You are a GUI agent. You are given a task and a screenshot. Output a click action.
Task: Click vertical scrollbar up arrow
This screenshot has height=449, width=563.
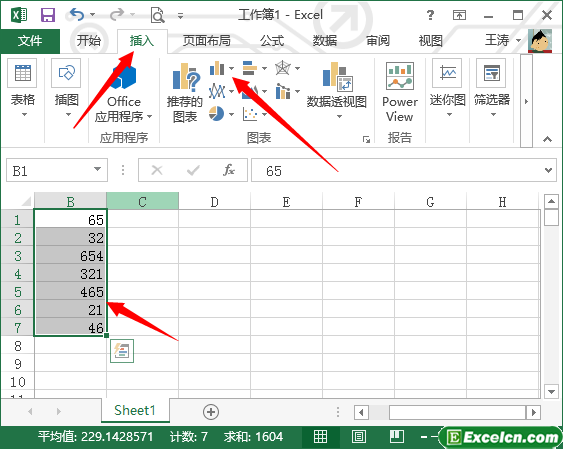(x=551, y=201)
